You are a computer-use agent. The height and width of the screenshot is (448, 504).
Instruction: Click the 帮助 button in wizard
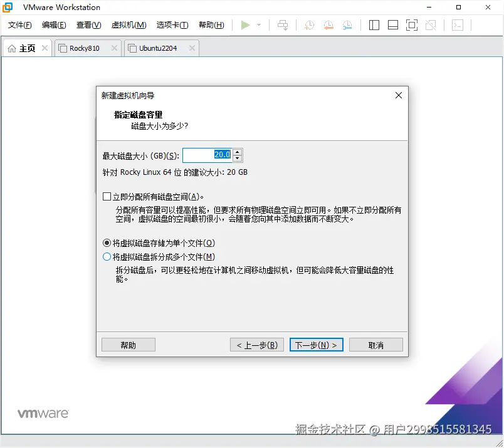point(129,345)
